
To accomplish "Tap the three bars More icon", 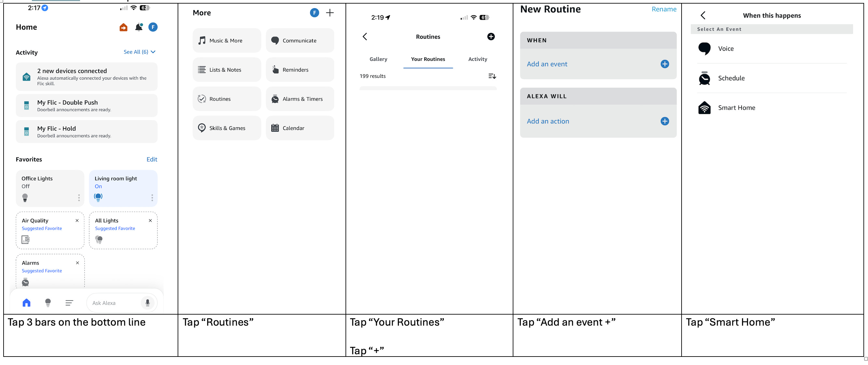I will 69,303.
